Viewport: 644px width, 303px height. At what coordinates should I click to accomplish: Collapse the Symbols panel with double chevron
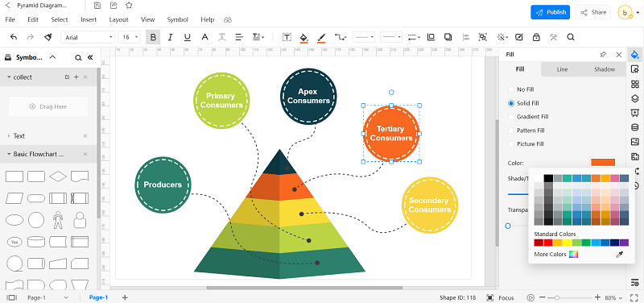[90, 57]
